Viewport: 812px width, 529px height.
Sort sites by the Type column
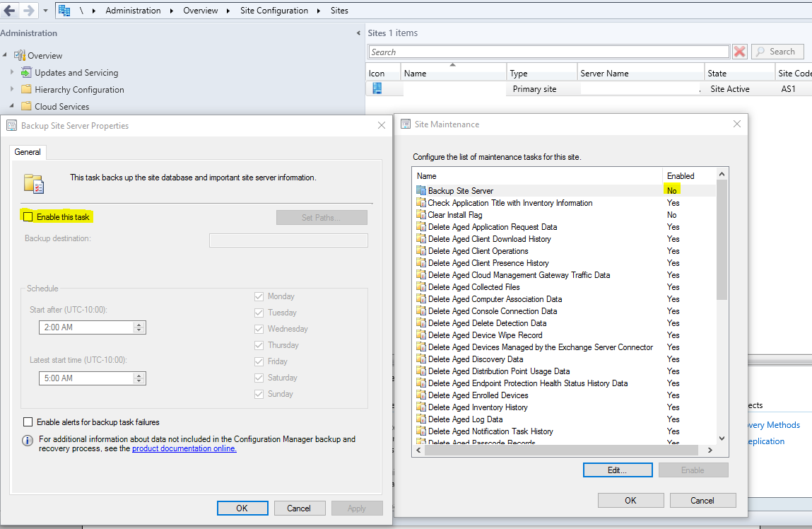541,73
